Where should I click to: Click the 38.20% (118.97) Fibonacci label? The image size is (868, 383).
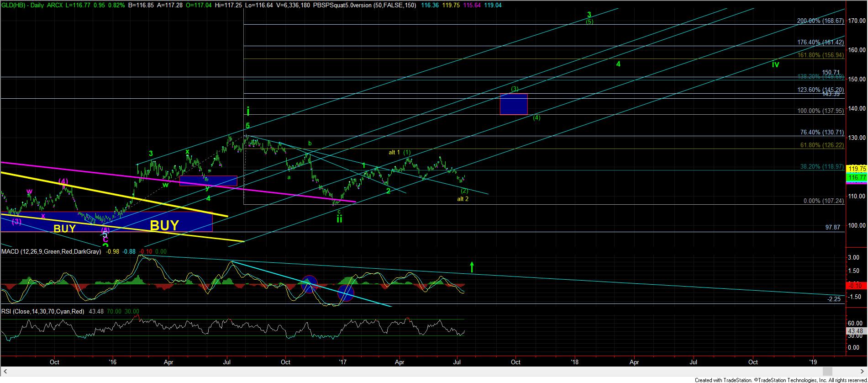(x=822, y=167)
